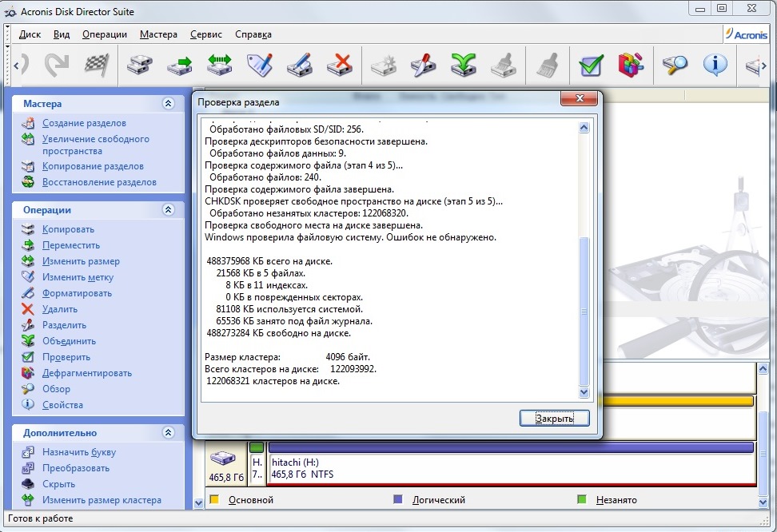
Task: Click the Изменить размер operation link
Action: point(81,261)
